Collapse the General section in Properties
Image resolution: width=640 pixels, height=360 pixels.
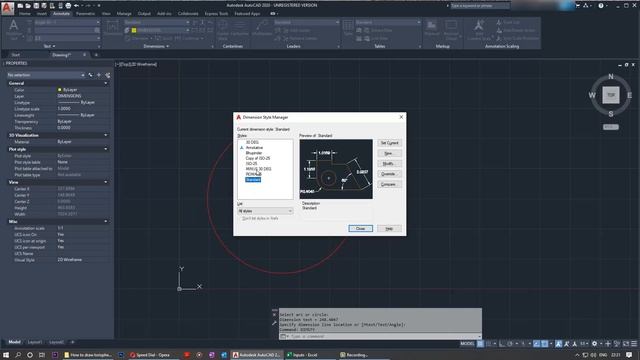pyautogui.click(x=106, y=83)
